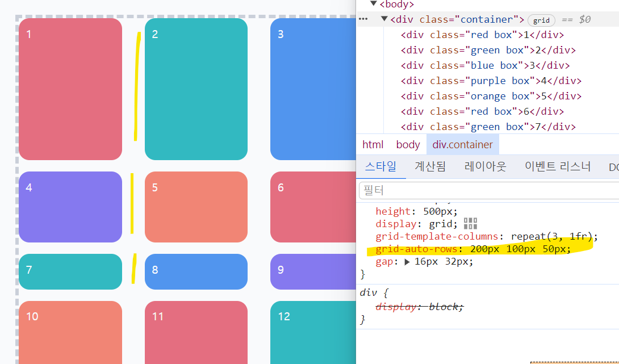Select the green box 7 DOM row

488,127
